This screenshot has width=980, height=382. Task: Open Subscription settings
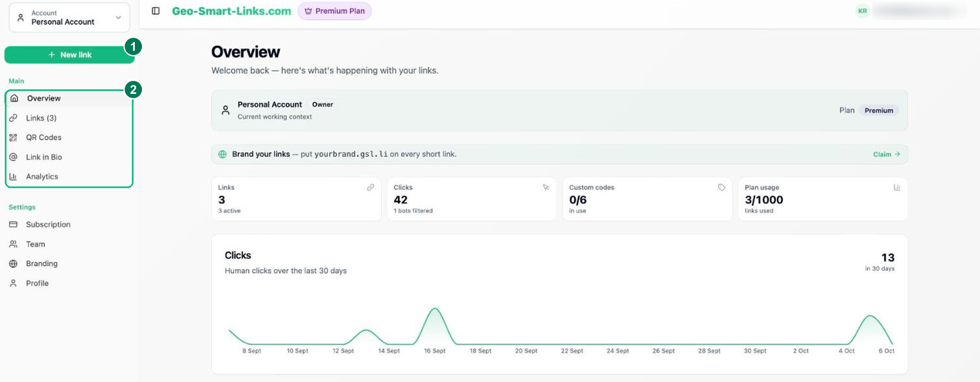[69, 225]
